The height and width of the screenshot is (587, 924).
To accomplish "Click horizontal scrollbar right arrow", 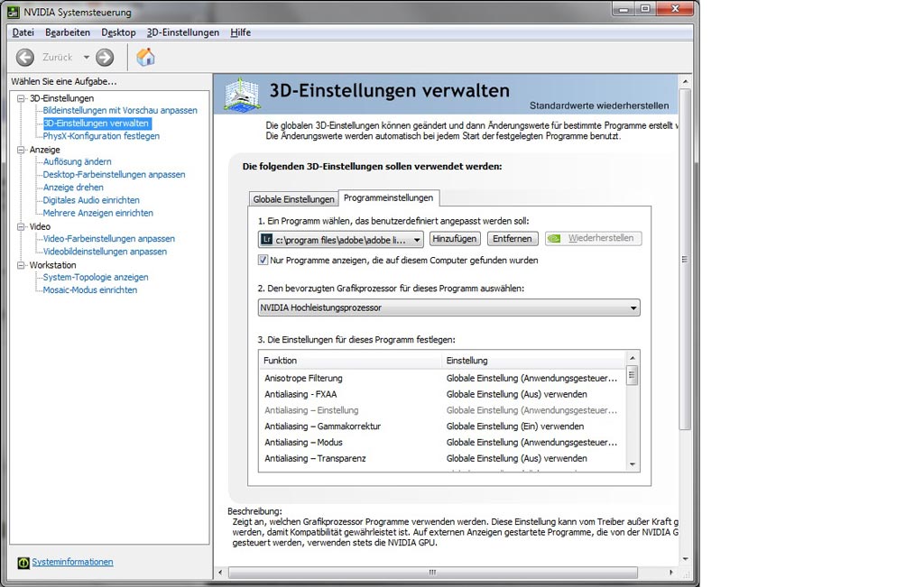I will coord(670,573).
